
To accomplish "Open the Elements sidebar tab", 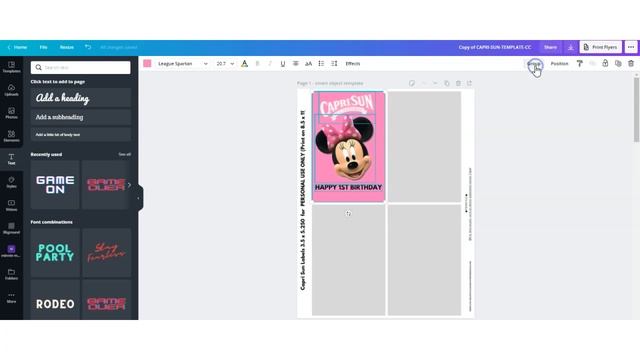I will [x=11, y=136].
